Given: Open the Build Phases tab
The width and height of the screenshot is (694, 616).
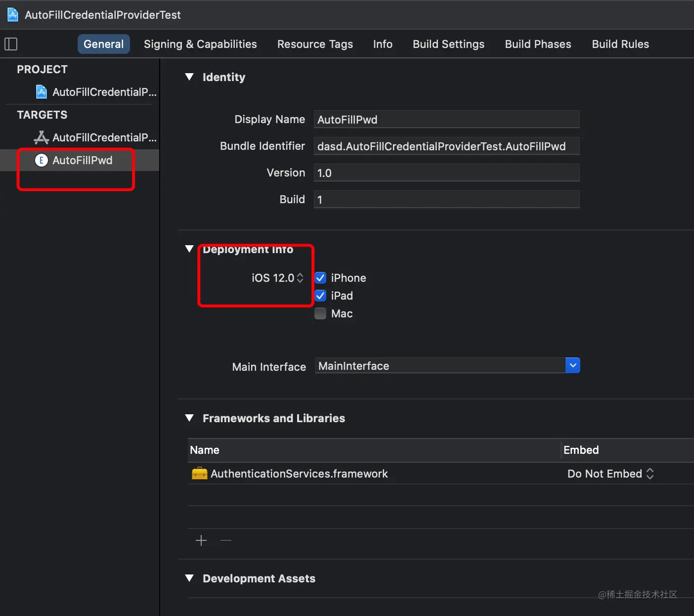Looking at the screenshot, I should point(538,44).
